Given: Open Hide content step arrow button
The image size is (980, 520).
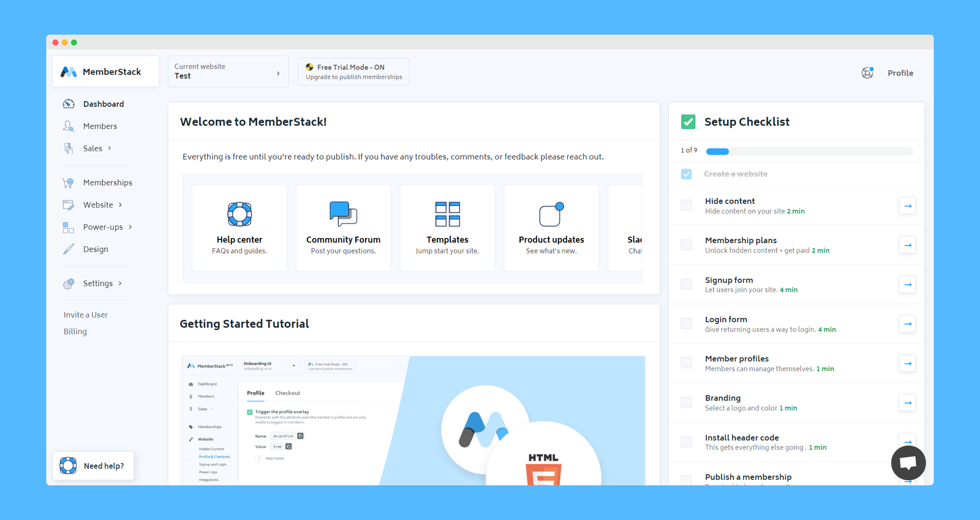Looking at the screenshot, I should point(908,206).
